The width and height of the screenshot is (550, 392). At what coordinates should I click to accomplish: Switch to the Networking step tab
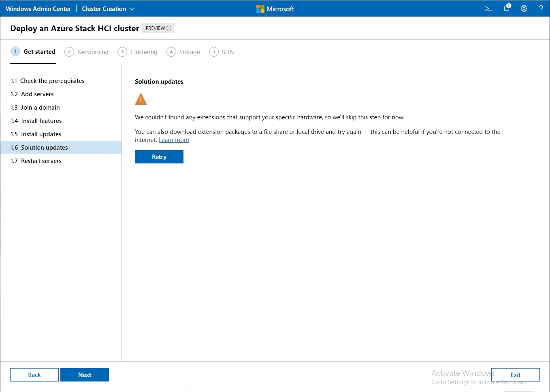click(x=87, y=52)
